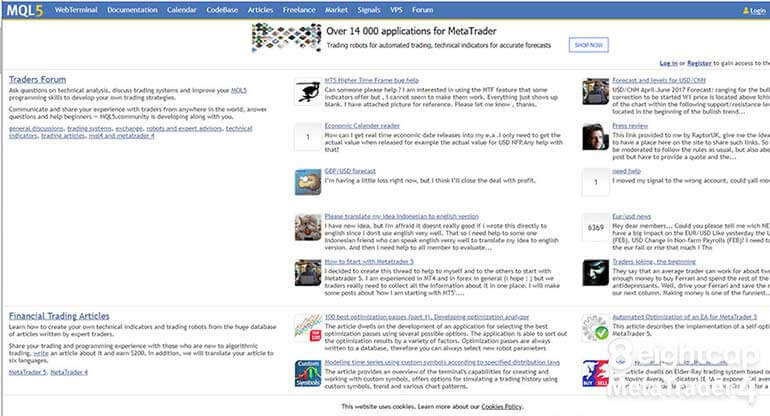The image size is (770, 416).
Task: Click avatar beside How to Start with Metatrader 5
Action: pos(308,273)
